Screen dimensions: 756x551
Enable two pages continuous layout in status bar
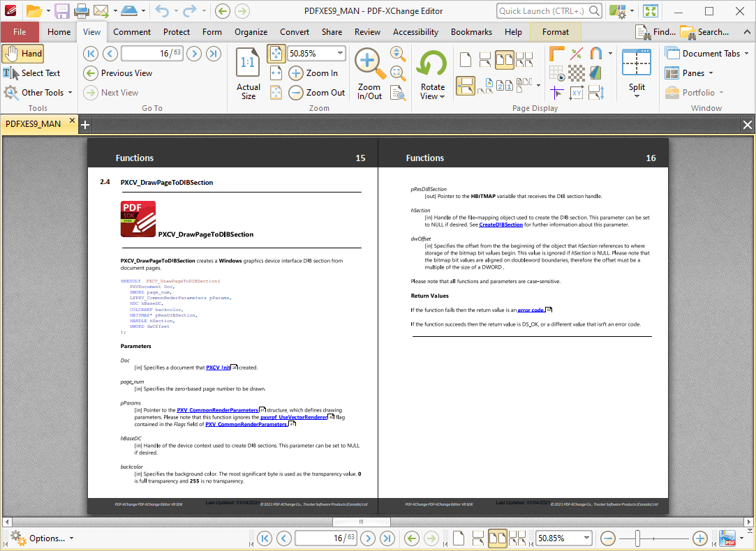[x=517, y=538]
